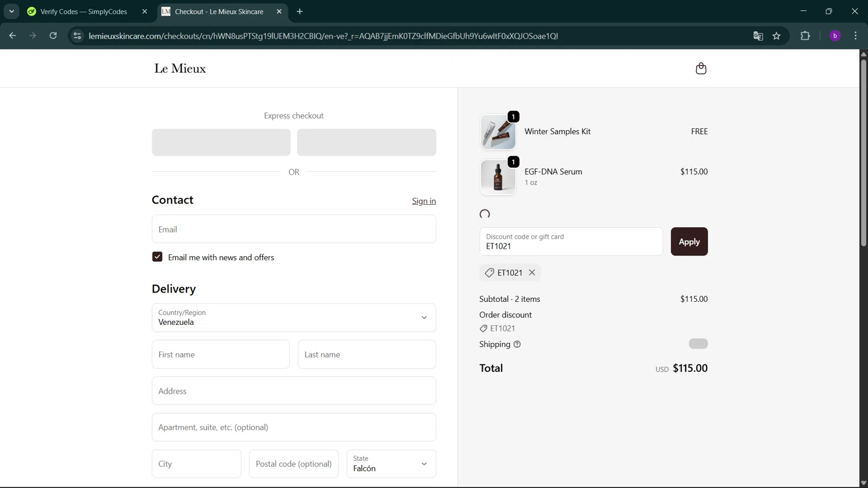Click the Last name field
Viewport: 868px width, 488px height.
367,354
